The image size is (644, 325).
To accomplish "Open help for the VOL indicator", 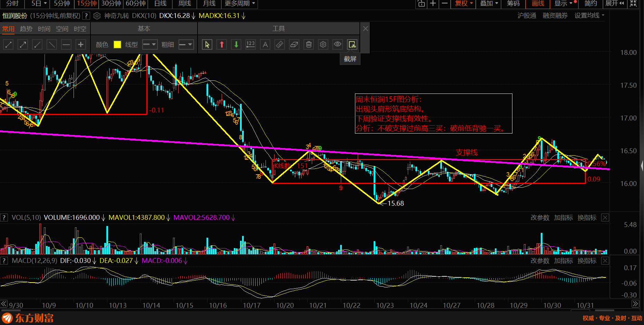I will (x=4, y=218).
